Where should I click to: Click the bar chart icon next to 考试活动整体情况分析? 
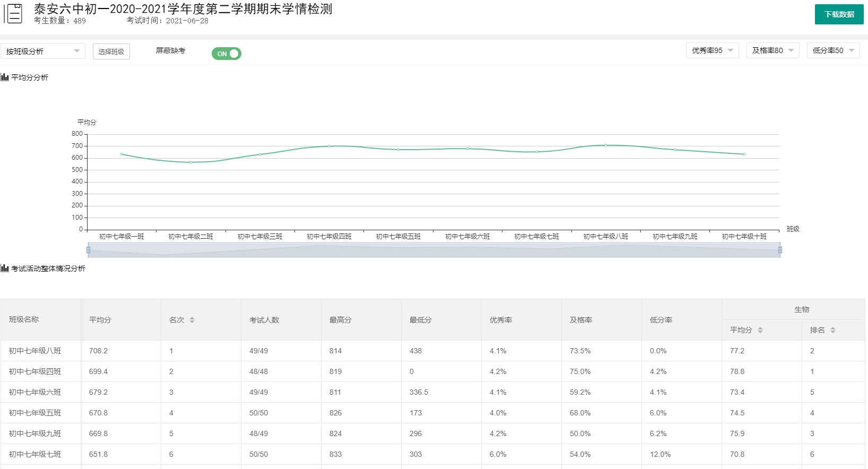click(x=5, y=268)
